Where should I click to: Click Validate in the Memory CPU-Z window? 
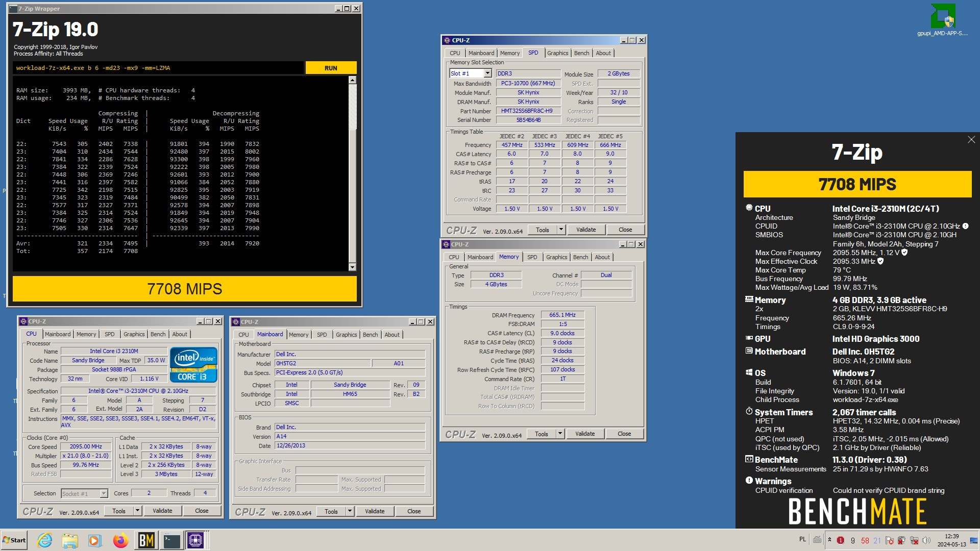click(585, 434)
